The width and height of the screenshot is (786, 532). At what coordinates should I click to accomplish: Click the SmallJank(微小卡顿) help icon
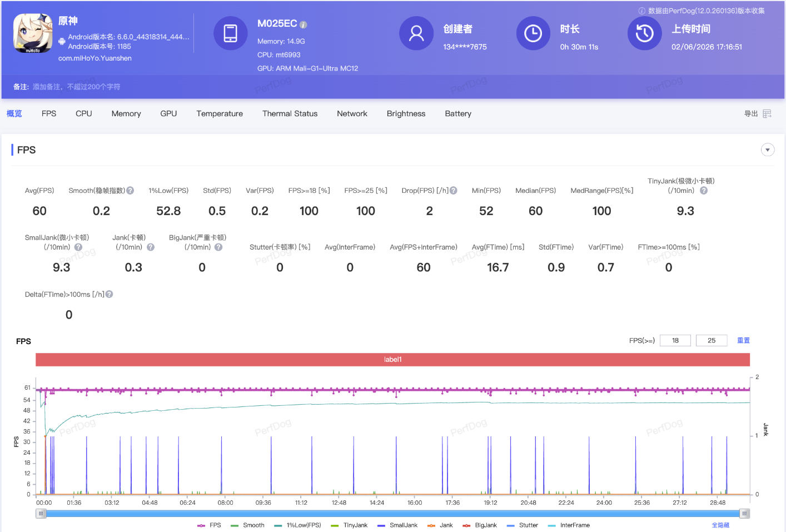78,247
